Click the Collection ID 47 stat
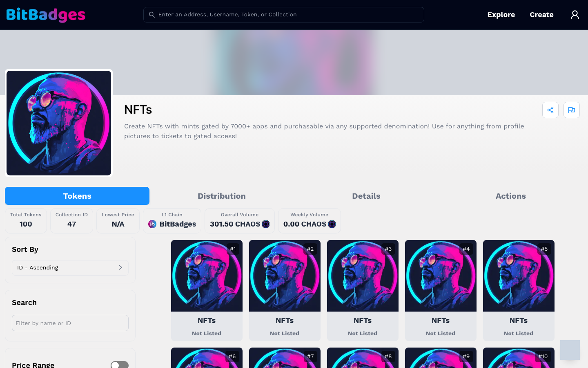This screenshot has width=588, height=368. click(x=71, y=221)
